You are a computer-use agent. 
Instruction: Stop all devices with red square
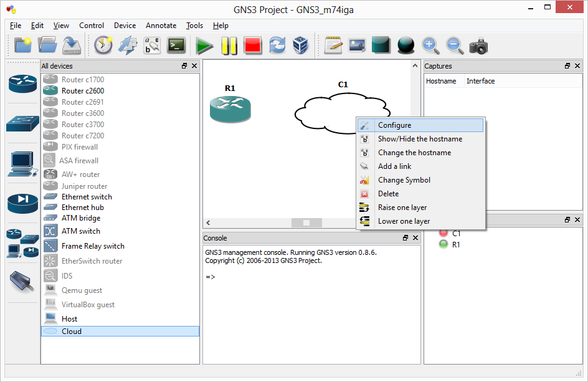tap(253, 45)
